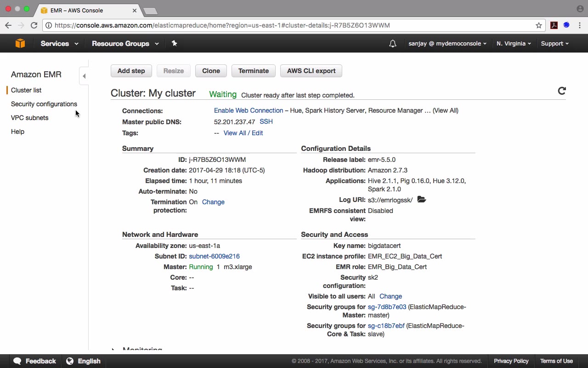Open the N. Virginia region selector

click(x=514, y=44)
